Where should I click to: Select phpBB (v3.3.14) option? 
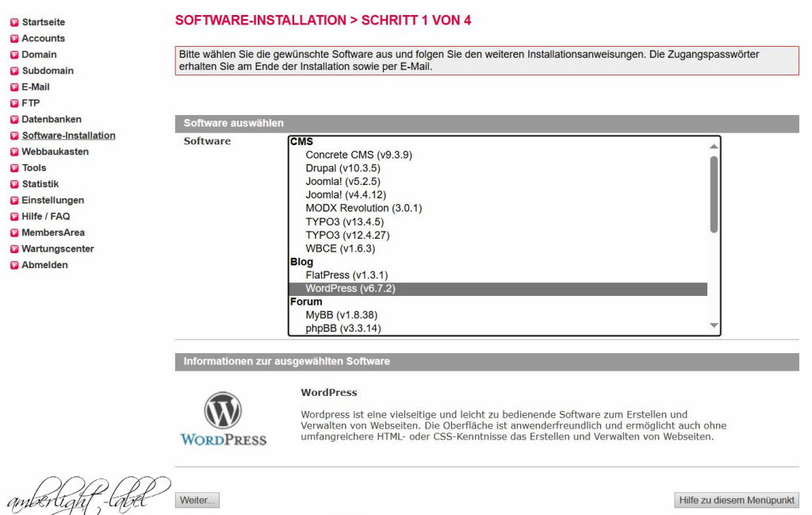[x=498, y=329]
